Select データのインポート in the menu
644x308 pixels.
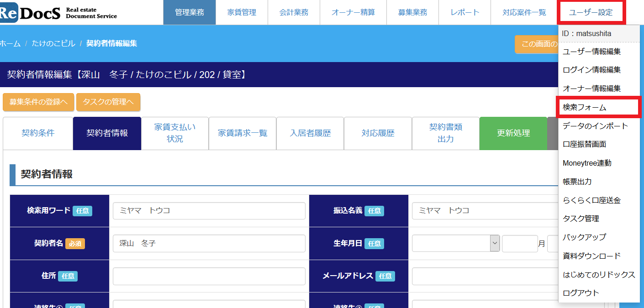(595, 126)
